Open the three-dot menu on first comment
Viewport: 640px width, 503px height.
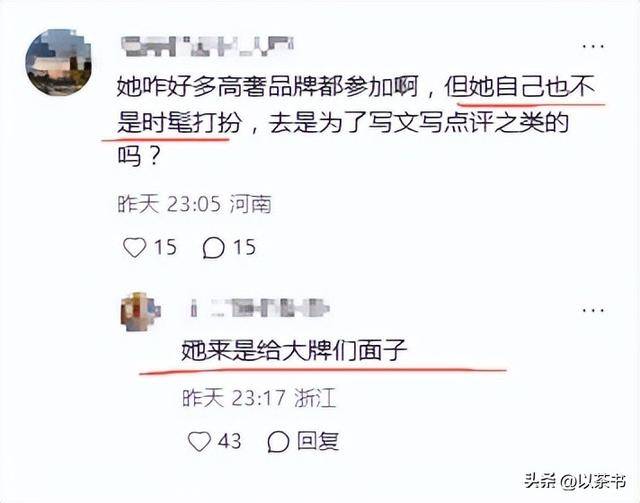593,46
